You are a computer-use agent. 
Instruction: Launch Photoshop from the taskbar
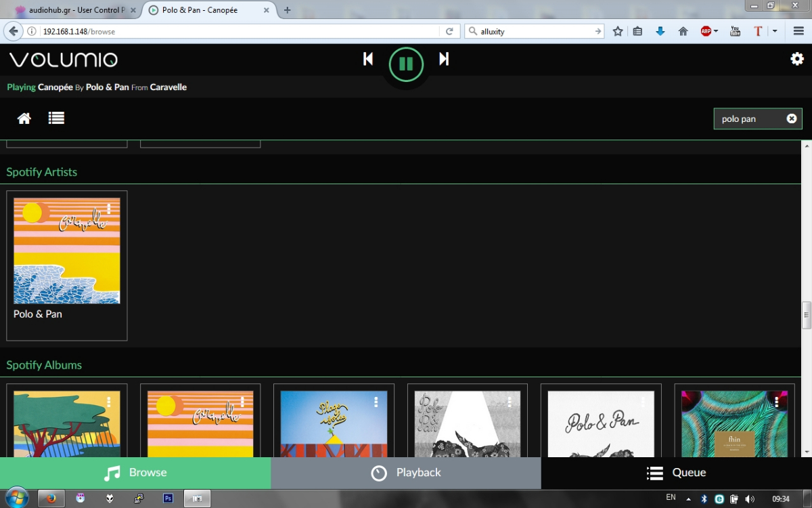click(167, 498)
